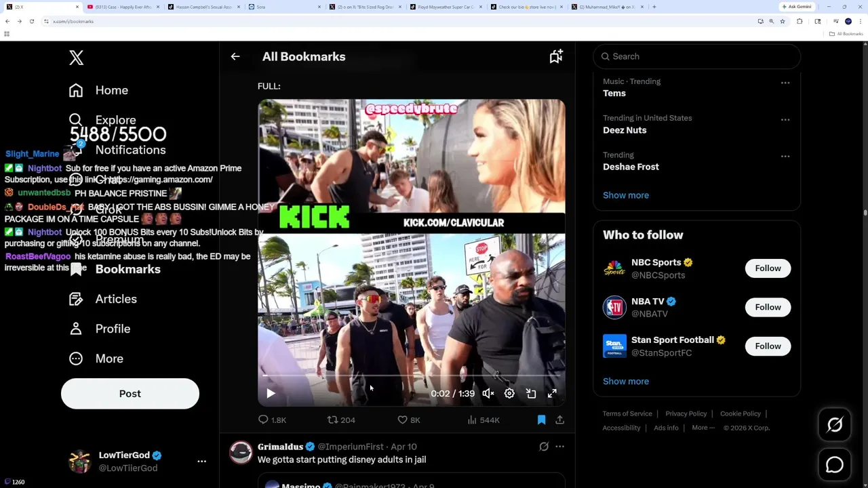Open options for the Tems trend
Viewport: 868px width, 488px height.
(x=785, y=83)
